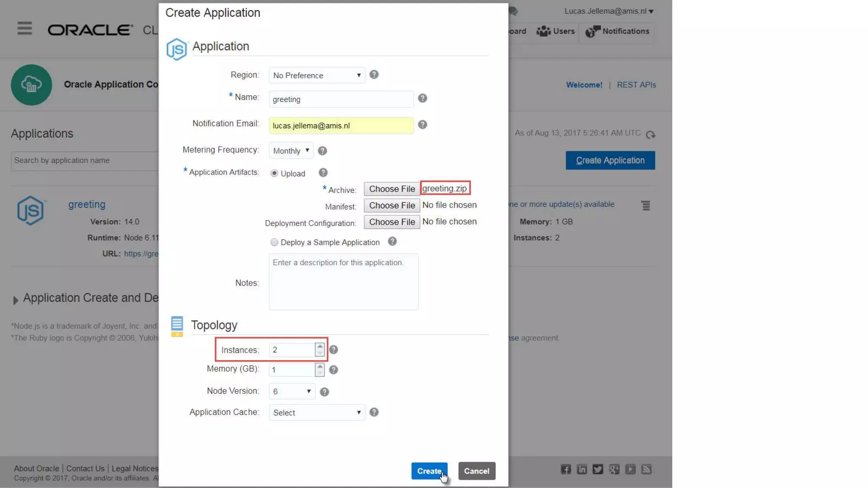Open the Region dropdown
868x488 pixels.
click(x=317, y=75)
